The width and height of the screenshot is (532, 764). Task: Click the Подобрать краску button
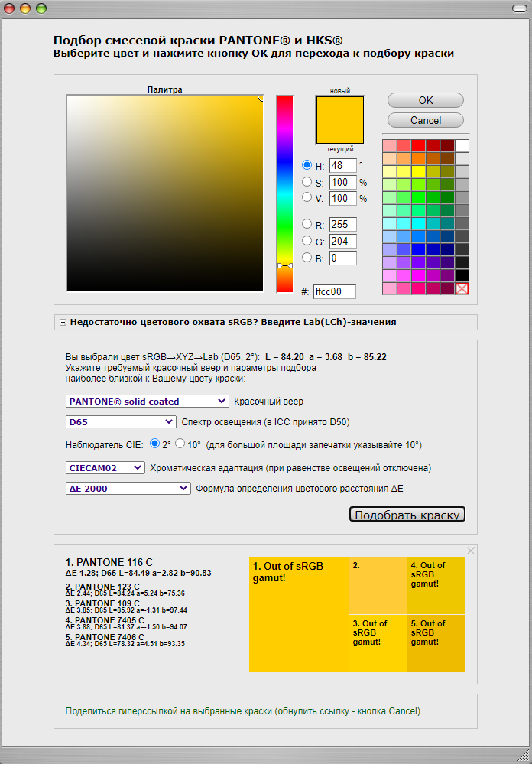click(x=407, y=515)
